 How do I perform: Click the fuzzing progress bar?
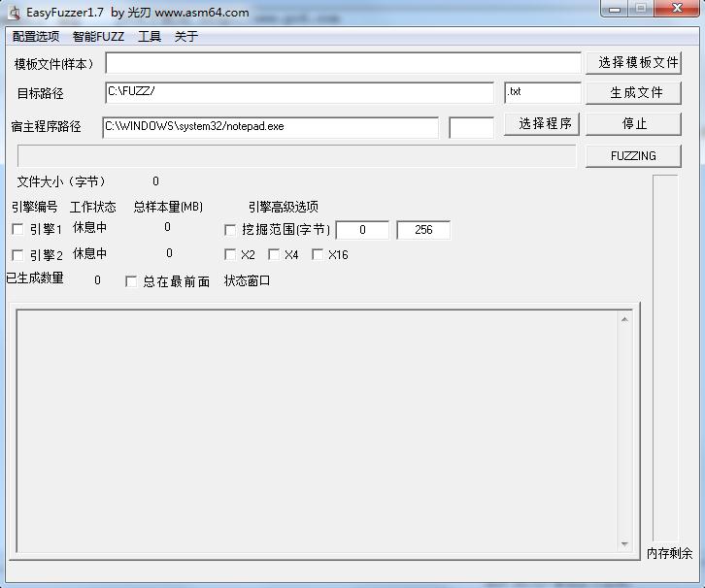click(x=297, y=156)
